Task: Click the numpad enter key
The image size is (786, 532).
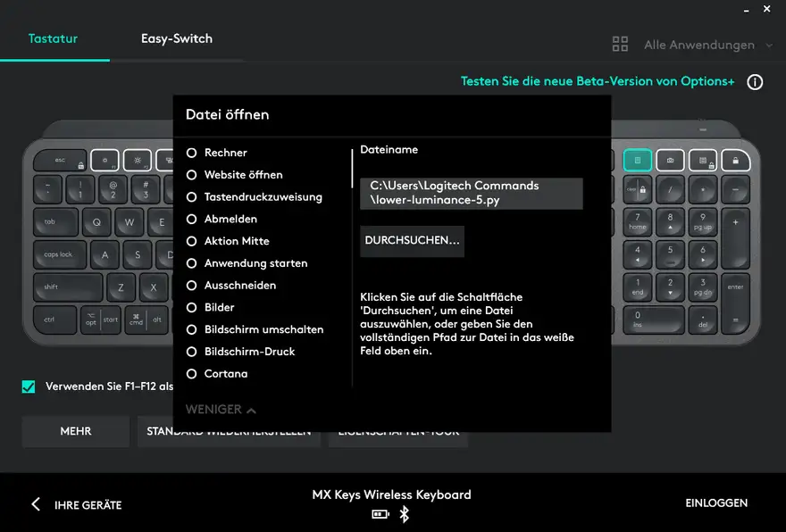Action: pyautogui.click(x=735, y=304)
